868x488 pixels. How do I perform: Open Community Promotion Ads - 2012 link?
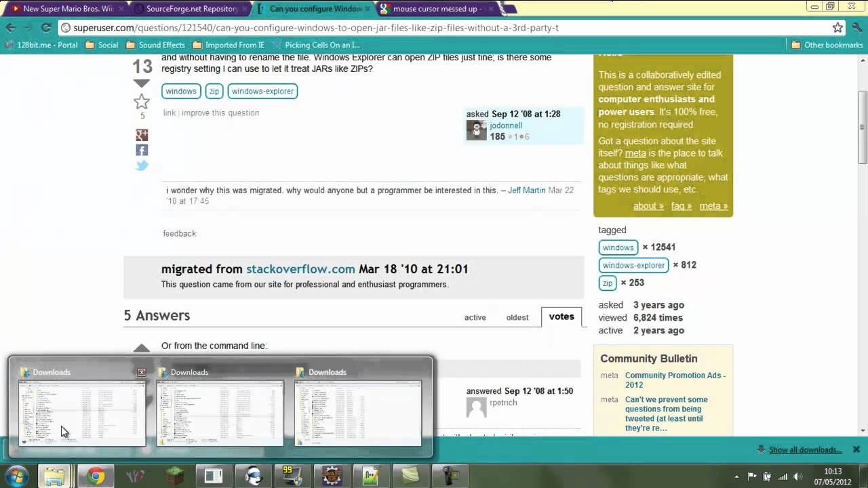click(x=675, y=380)
